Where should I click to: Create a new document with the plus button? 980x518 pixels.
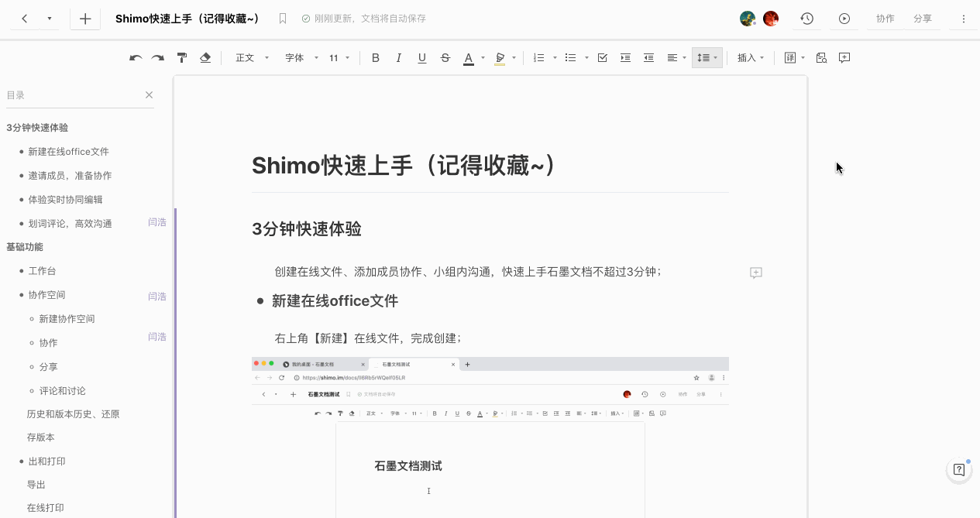tap(85, 19)
